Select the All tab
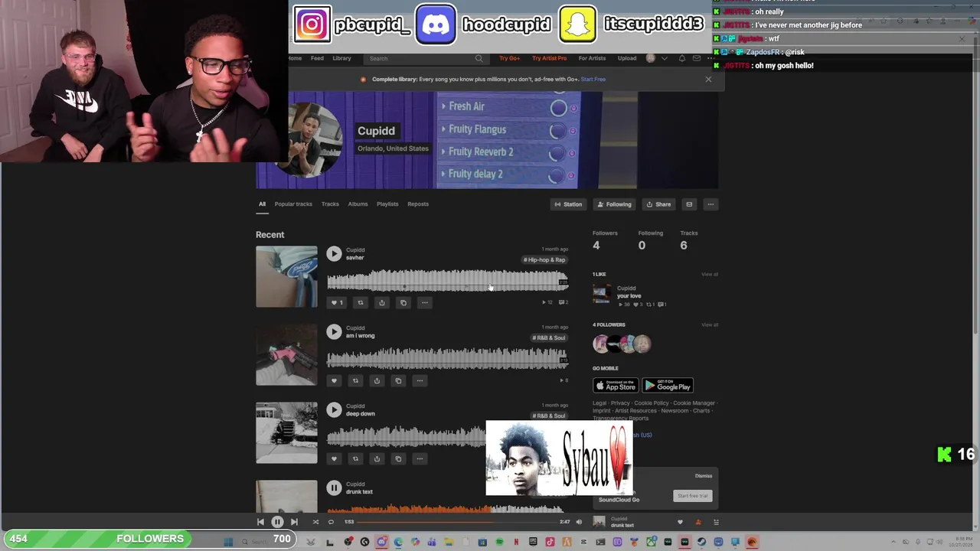Screen dimensions: 980x551 pyautogui.click(x=262, y=204)
